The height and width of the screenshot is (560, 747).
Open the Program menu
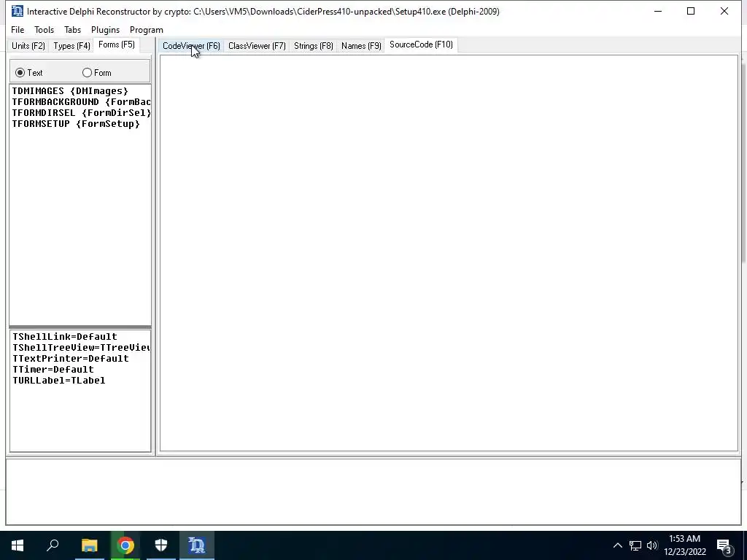coord(146,29)
